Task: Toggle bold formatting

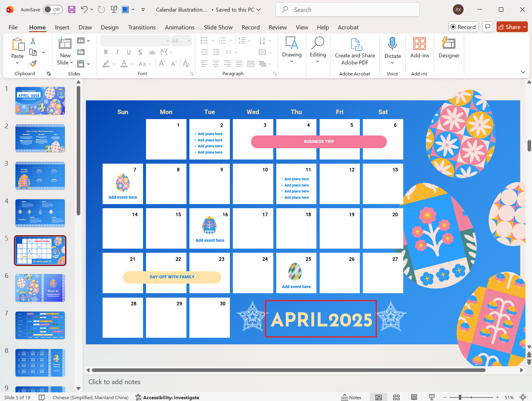Action: coord(106,52)
